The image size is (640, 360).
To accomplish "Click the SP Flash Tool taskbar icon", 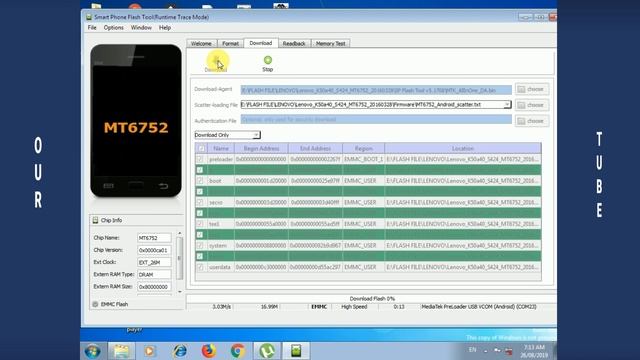I will 296,351.
